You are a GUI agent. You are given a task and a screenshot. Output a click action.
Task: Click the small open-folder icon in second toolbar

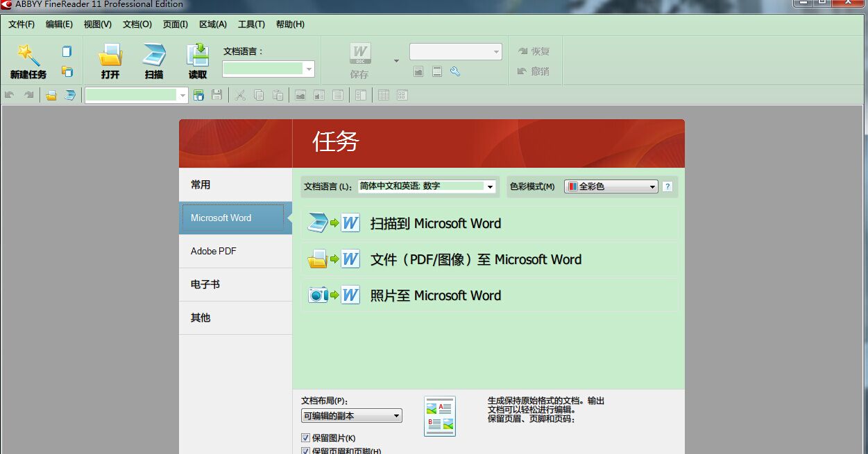coord(51,95)
